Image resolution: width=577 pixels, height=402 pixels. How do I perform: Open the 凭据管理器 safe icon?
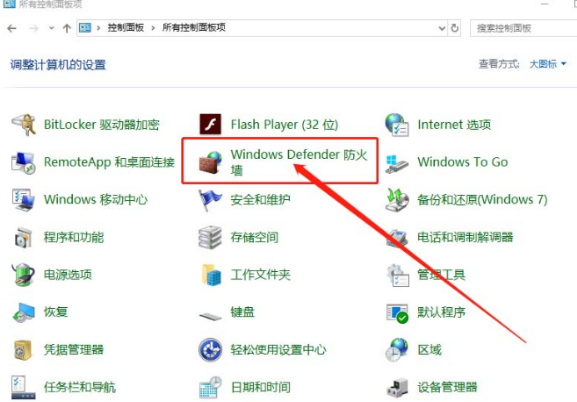[24, 350]
